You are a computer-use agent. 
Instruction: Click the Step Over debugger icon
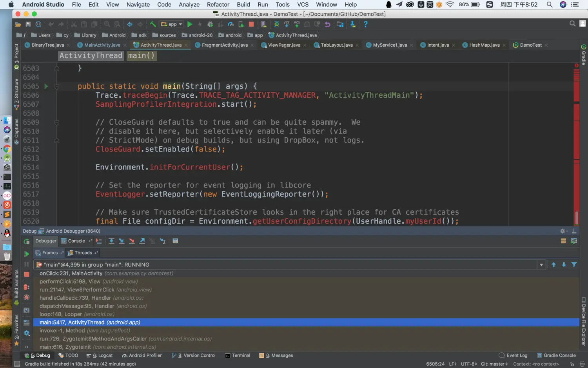pos(111,241)
